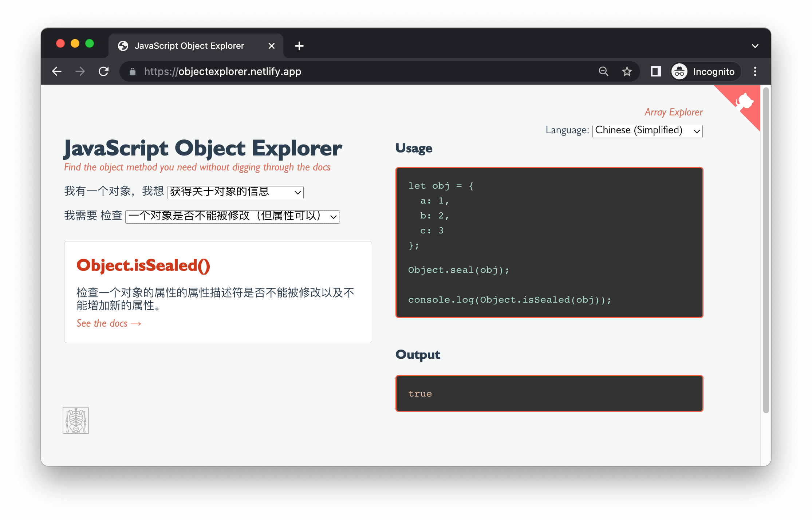Open the zoom magnifier icon in address bar
Viewport: 812px width, 520px height.
603,71
